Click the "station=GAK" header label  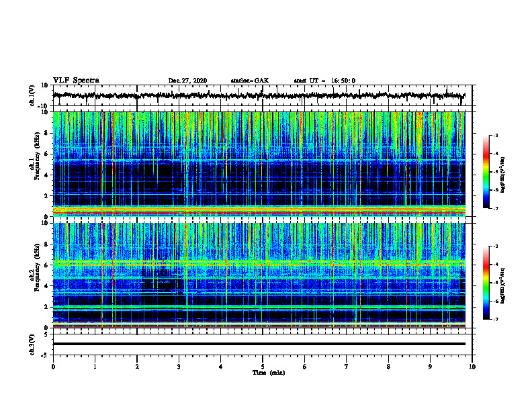pos(250,81)
